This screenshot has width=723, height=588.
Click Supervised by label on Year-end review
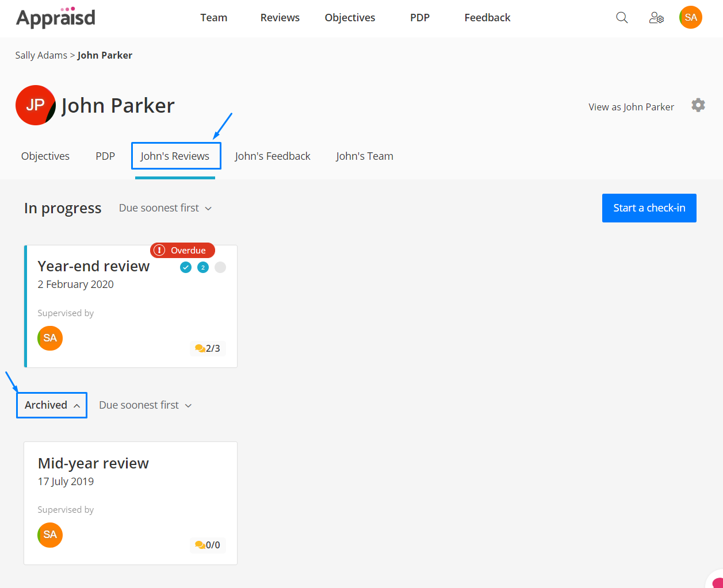point(66,313)
